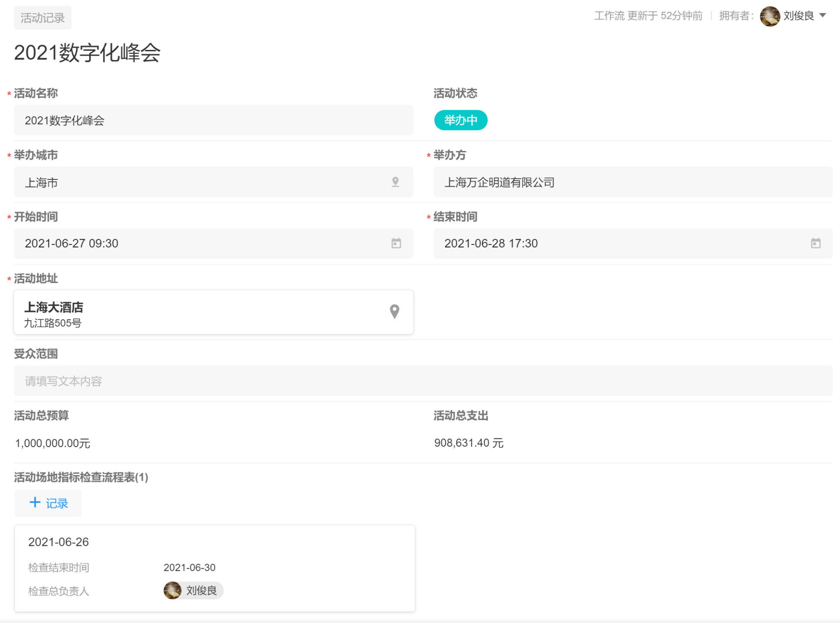The height and width of the screenshot is (626, 840).
Task: Open the 举办中 status selector
Action: point(460,120)
